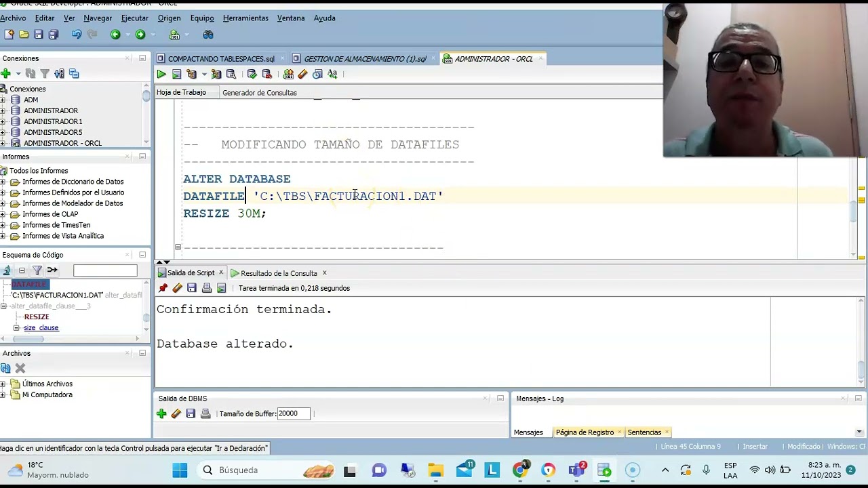Open Microsoft Teams from the taskbar
This screenshot has height=488, width=868.
577,470
